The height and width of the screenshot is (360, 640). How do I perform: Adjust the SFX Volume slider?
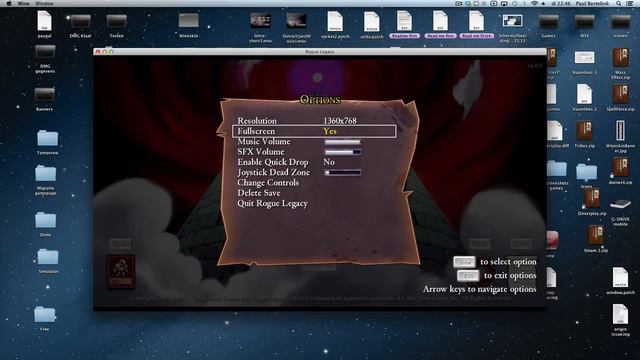click(342, 152)
